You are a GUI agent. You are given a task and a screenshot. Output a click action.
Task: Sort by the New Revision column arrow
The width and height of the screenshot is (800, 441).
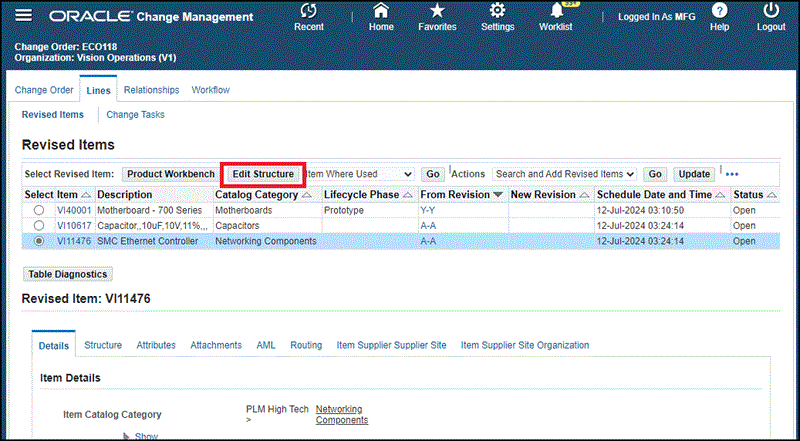pos(584,195)
